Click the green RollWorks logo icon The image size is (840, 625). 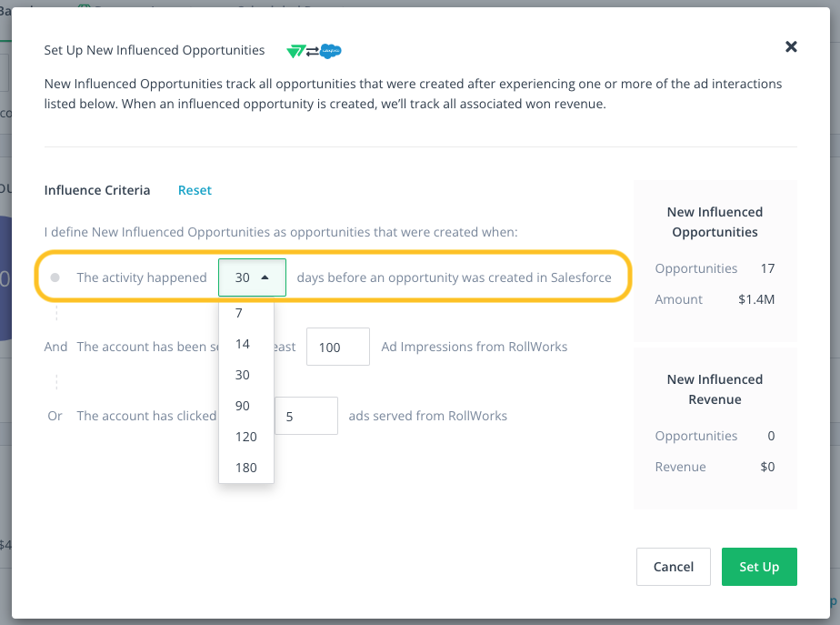(x=295, y=52)
